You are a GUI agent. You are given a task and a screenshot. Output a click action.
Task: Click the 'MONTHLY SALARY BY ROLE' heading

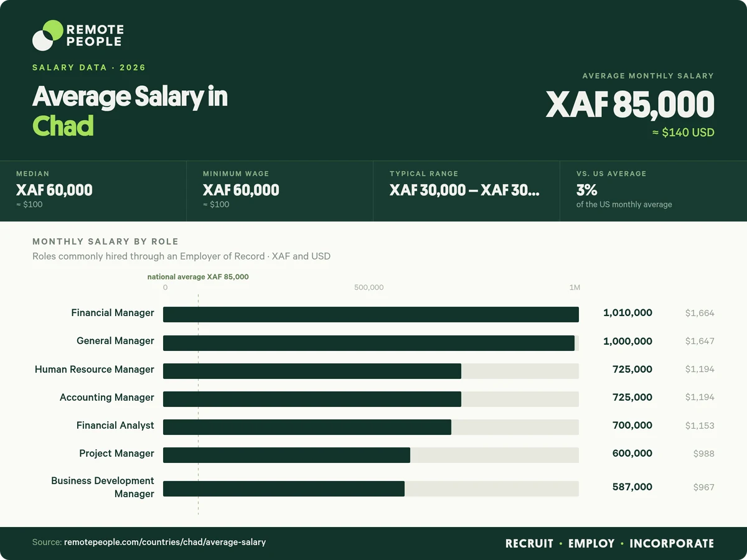click(x=105, y=241)
